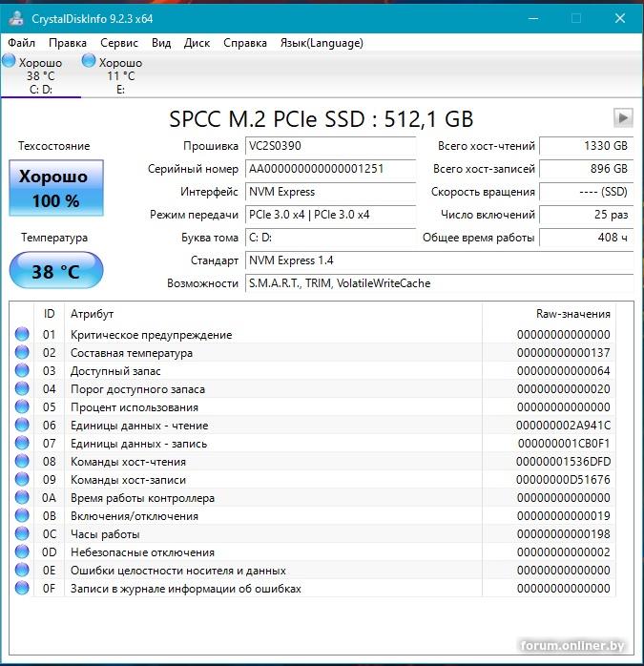Minimize the CrystalDiskInfo window

(x=533, y=18)
